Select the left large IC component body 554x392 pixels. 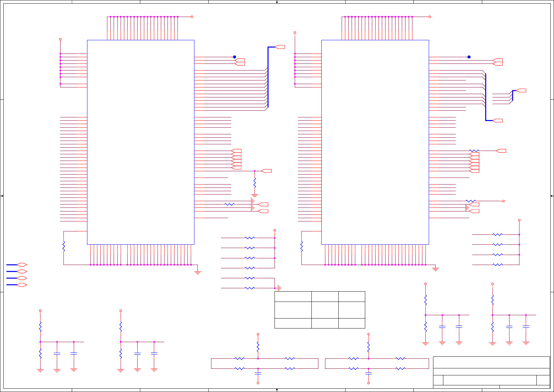(x=141, y=142)
